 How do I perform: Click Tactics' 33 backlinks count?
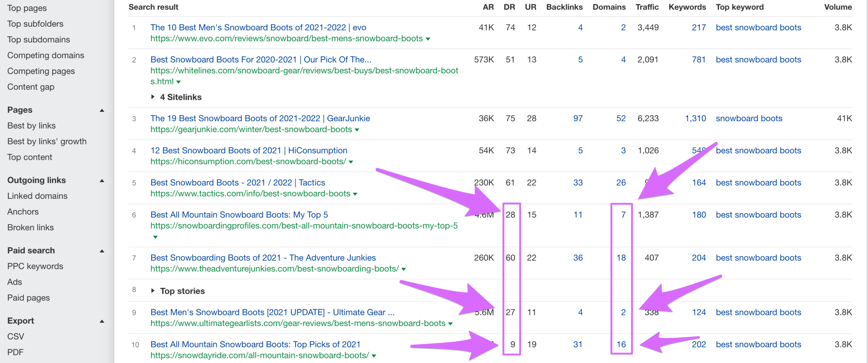click(x=578, y=183)
